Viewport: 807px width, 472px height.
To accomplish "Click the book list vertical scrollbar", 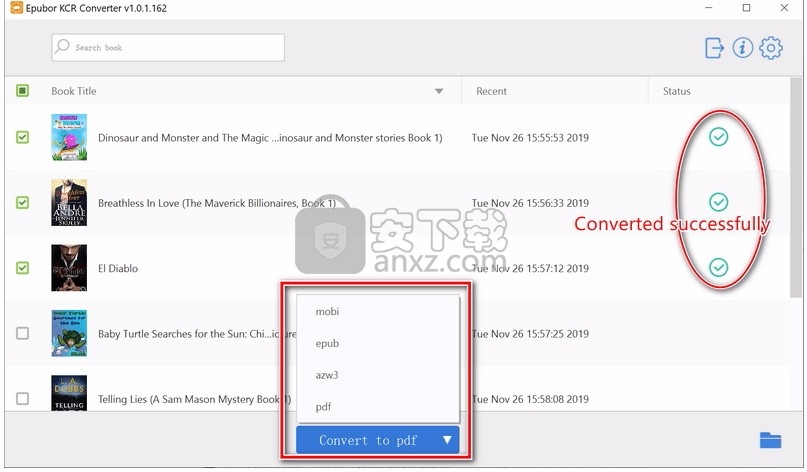I will (x=796, y=188).
